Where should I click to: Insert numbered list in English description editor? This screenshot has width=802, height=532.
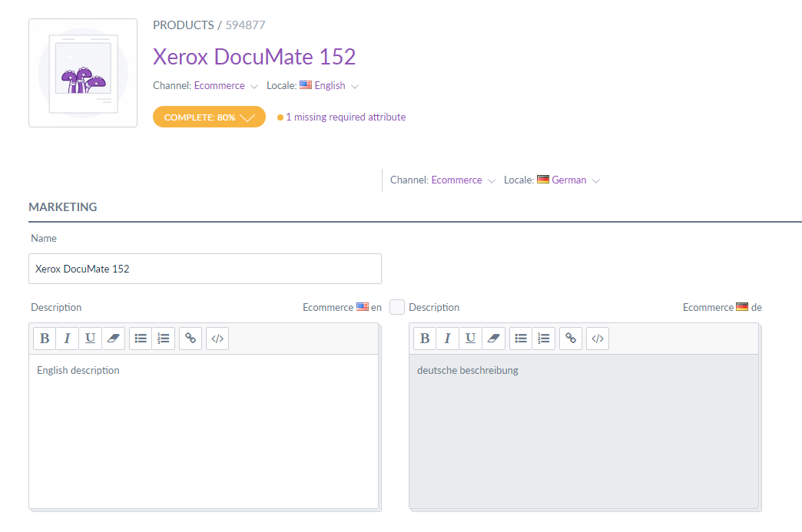point(164,339)
